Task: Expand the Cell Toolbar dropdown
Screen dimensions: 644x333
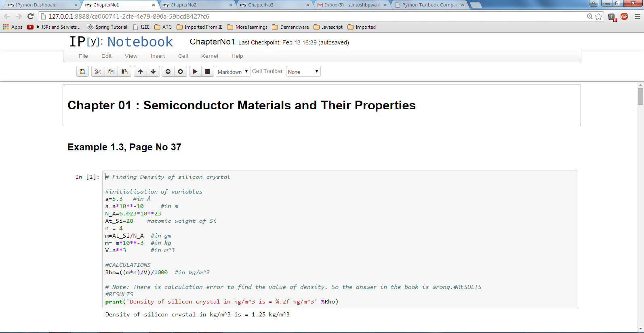Action: (x=303, y=72)
